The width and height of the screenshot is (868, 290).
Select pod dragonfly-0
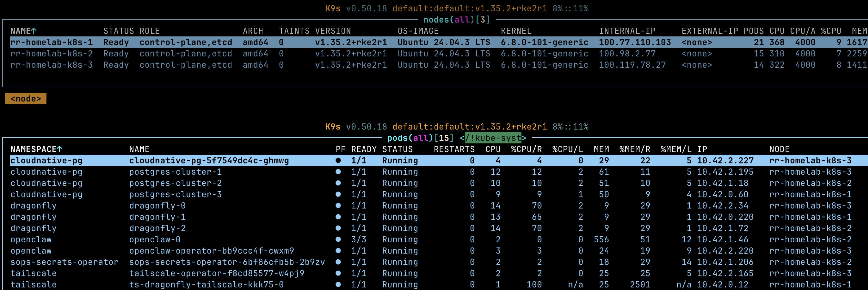point(439,206)
